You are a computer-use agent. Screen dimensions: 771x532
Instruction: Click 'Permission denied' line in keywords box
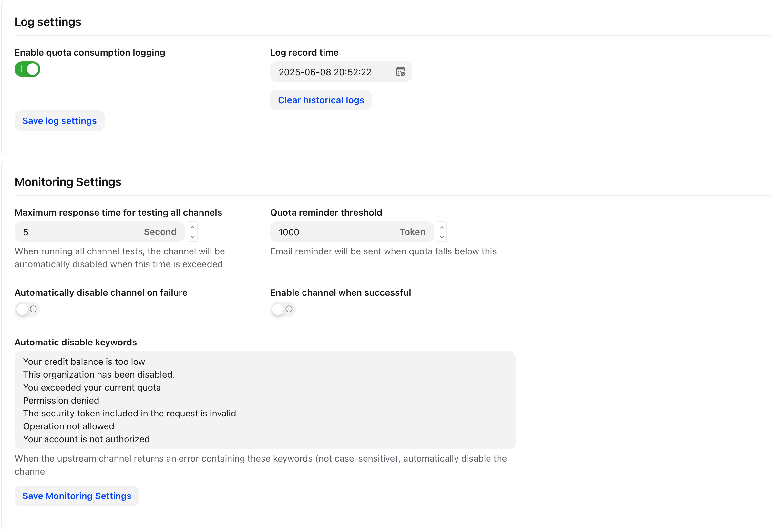pyautogui.click(x=61, y=400)
